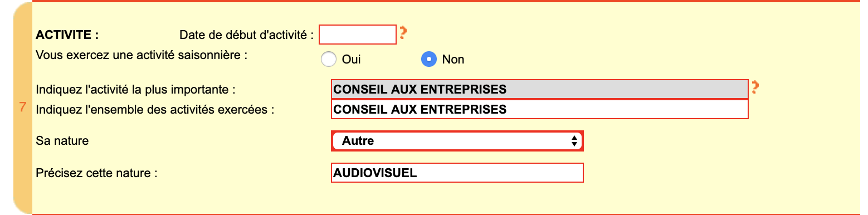Click 'Précisez cette nature' label
Viewport: 868px width, 215px height.
(x=97, y=173)
